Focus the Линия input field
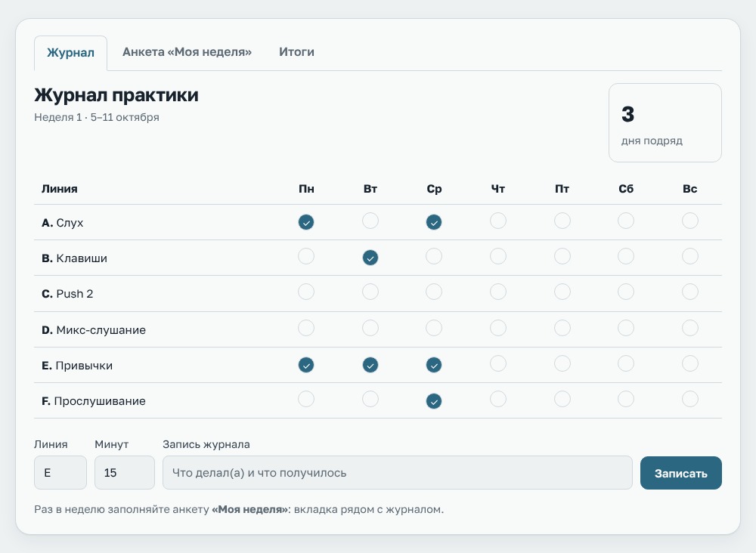 click(x=60, y=473)
